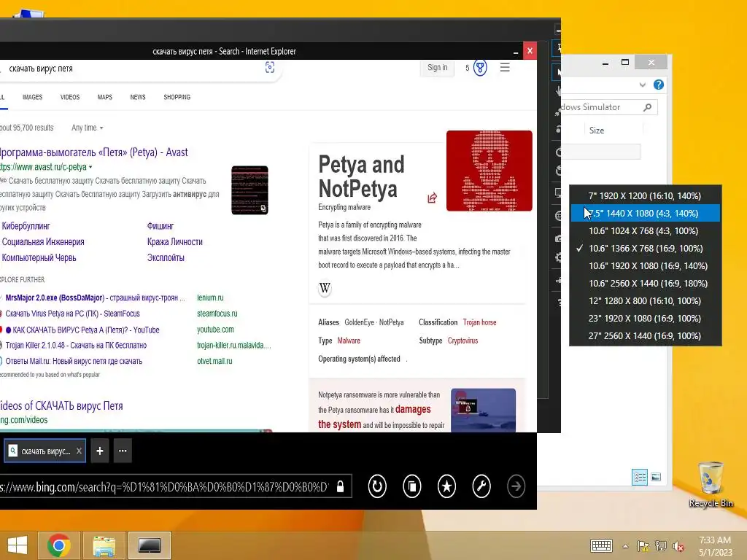Open the tabs icon in IE bottom bar
This screenshot has height=560, width=747.
(411, 486)
